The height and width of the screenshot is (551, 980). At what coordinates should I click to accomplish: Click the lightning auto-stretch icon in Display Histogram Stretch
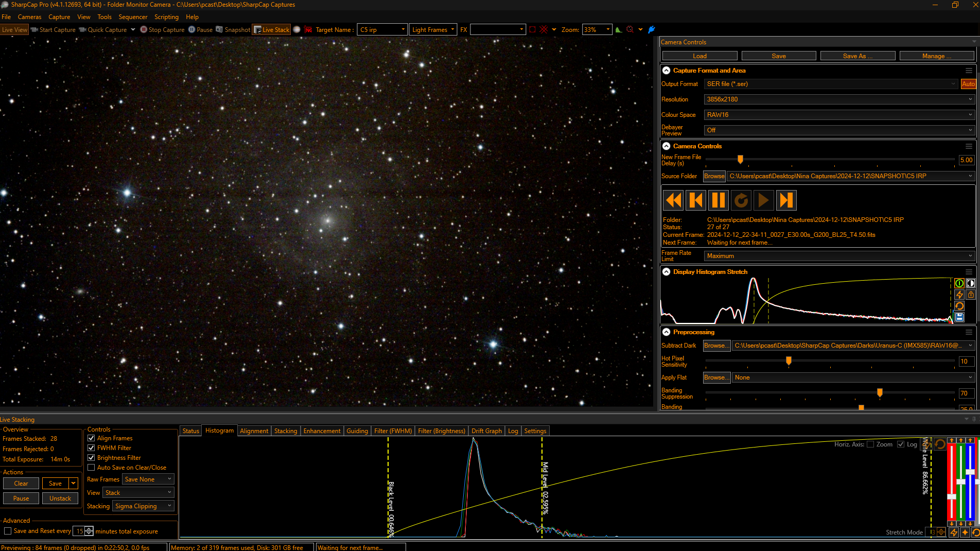[959, 295]
